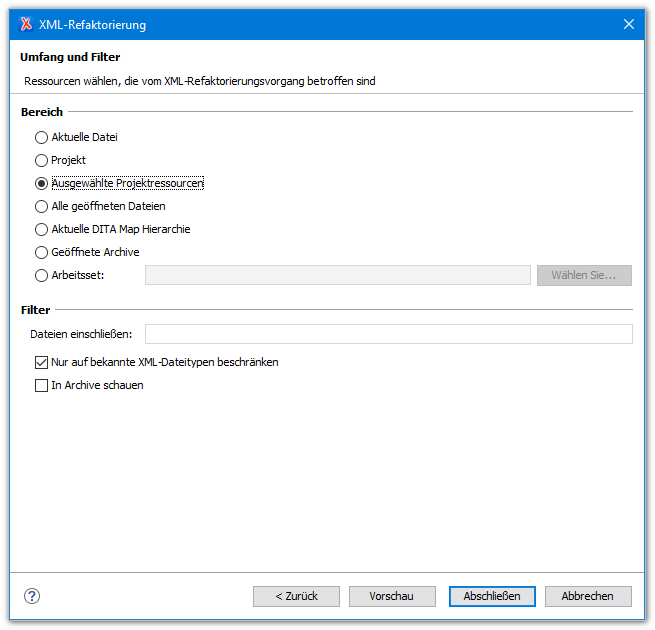
Task: Close the XML-Refaktorierung dialog window
Action: 628,24
